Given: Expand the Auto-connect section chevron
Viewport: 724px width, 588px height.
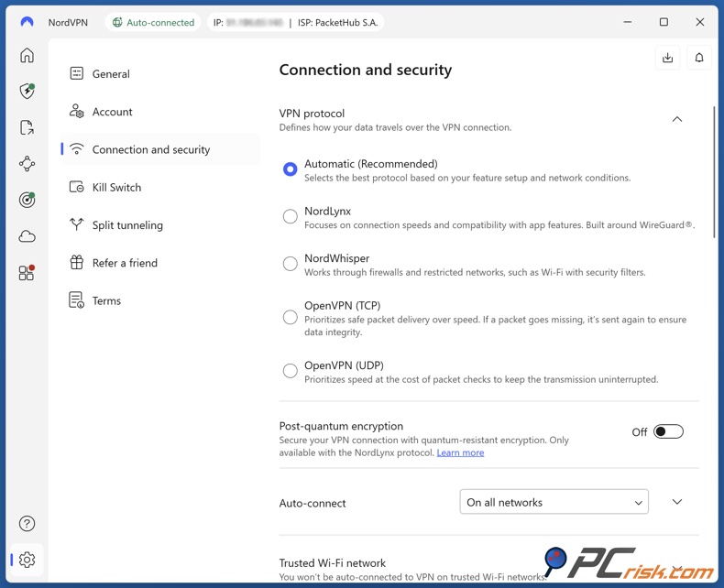Looking at the screenshot, I should (x=677, y=502).
